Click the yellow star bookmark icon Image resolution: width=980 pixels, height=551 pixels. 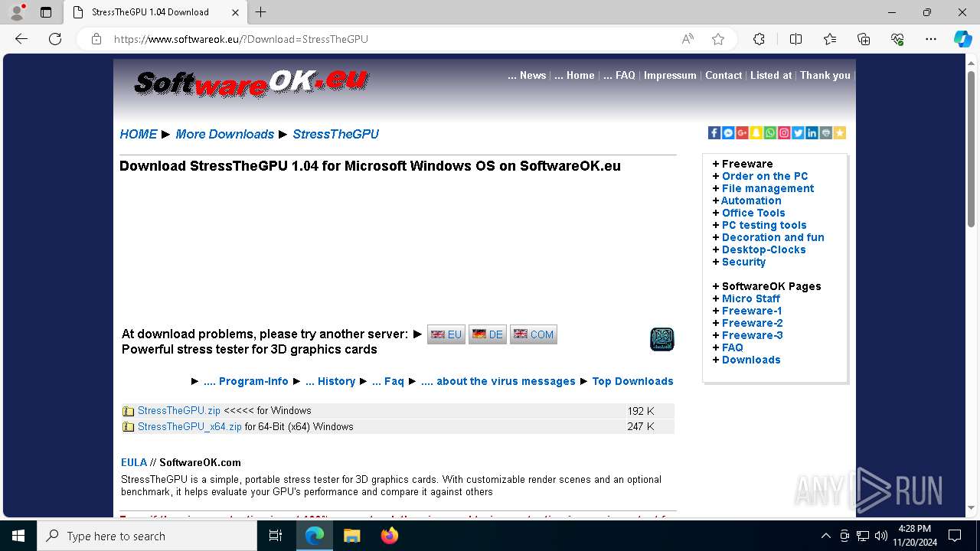pos(840,133)
